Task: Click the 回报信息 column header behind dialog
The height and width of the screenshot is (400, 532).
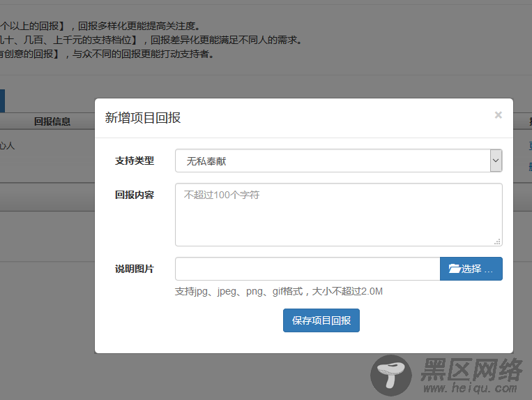Action: coord(52,121)
